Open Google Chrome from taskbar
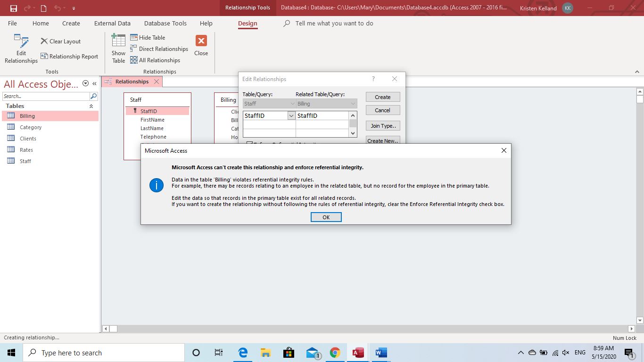644x362 pixels. (335, 353)
